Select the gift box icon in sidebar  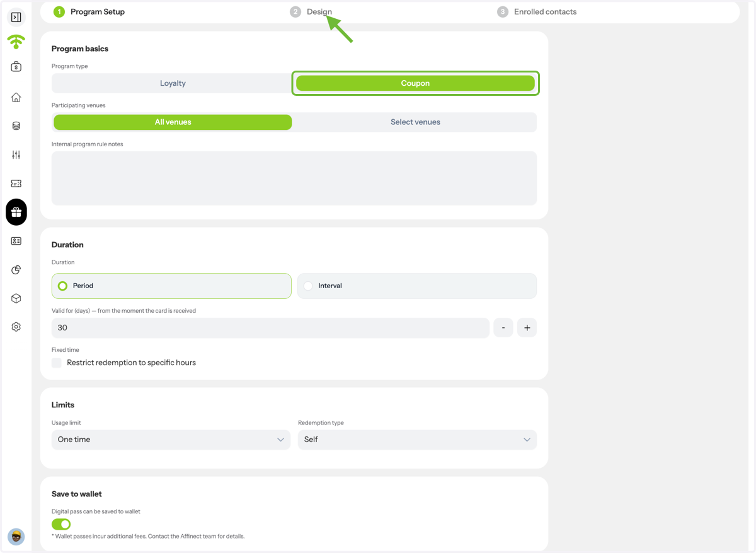pyautogui.click(x=16, y=212)
